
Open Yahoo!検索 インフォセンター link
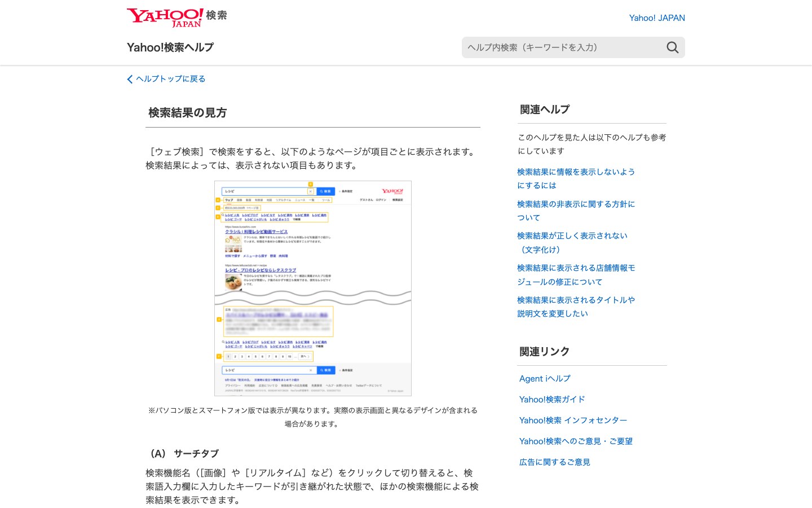pos(573,421)
